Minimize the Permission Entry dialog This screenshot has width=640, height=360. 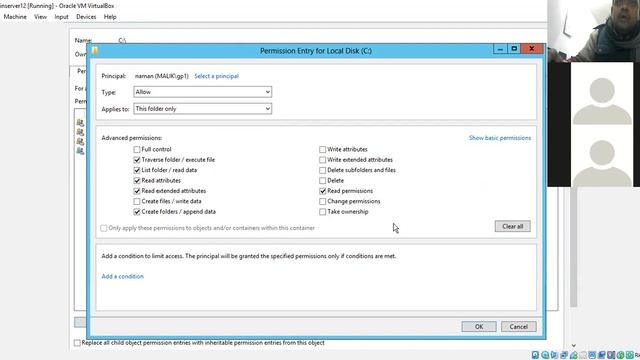coord(500,49)
